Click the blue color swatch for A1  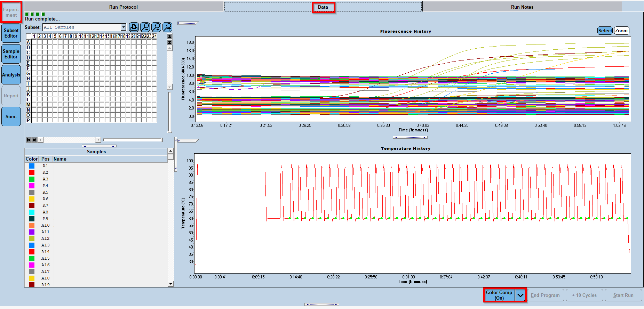(32, 166)
